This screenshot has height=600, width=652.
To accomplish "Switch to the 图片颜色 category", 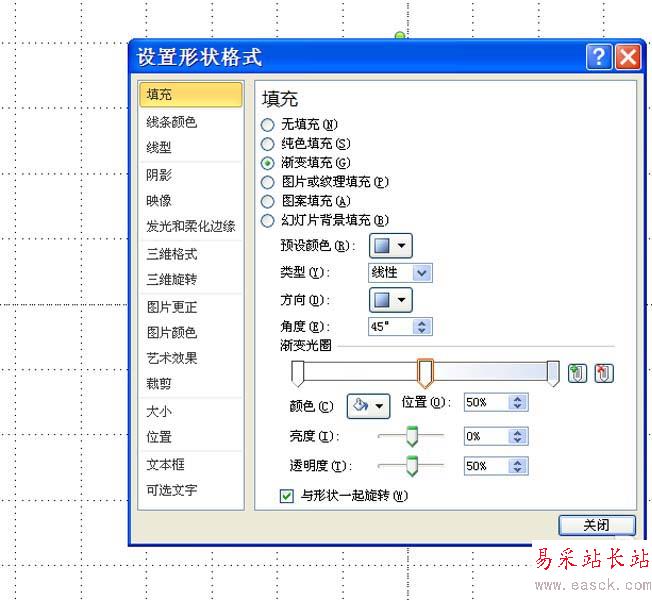I will 191,333.
